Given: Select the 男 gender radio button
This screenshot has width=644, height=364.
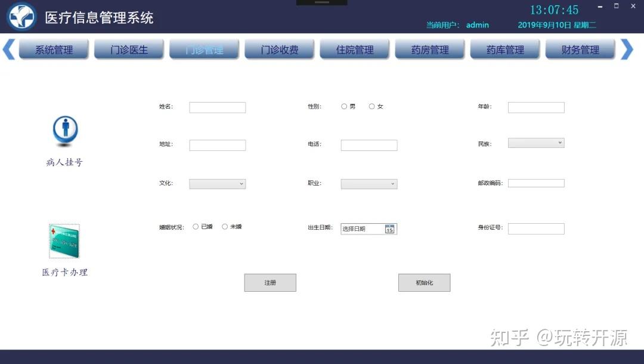Looking at the screenshot, I should tap(343, 106).
